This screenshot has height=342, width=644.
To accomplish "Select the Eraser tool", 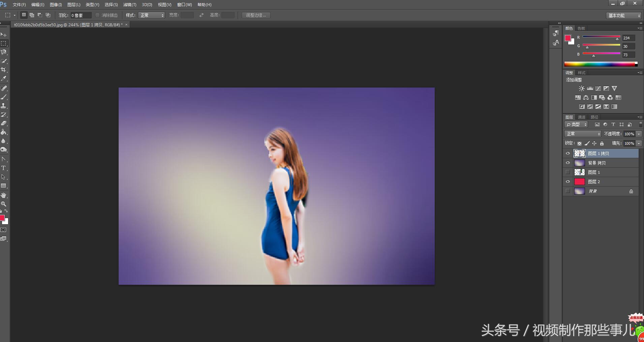I will point(4,123).
